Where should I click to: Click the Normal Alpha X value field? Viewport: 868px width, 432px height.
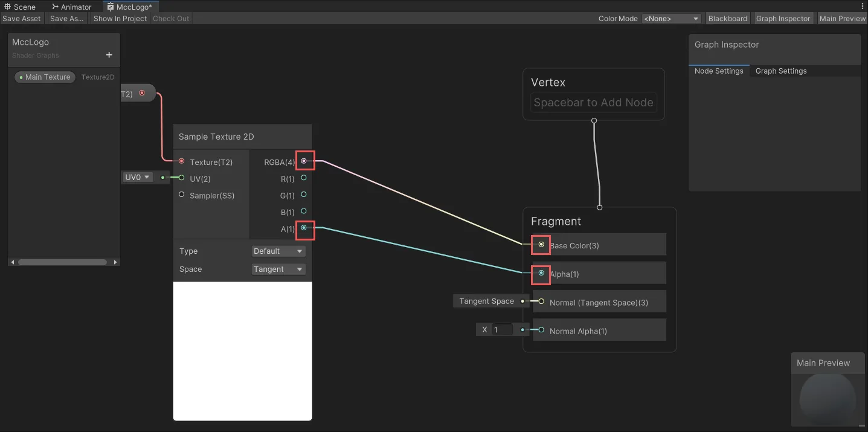(502, 330)
